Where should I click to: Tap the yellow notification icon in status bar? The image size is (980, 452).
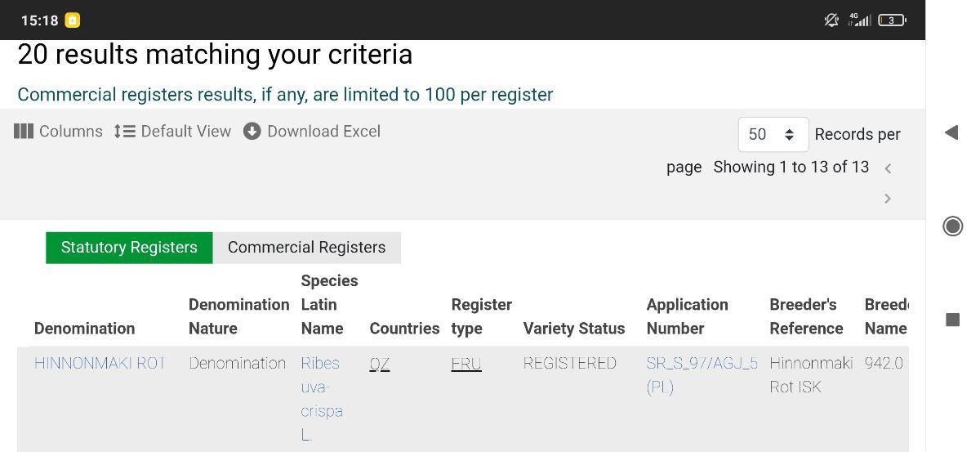coord(73,20)
